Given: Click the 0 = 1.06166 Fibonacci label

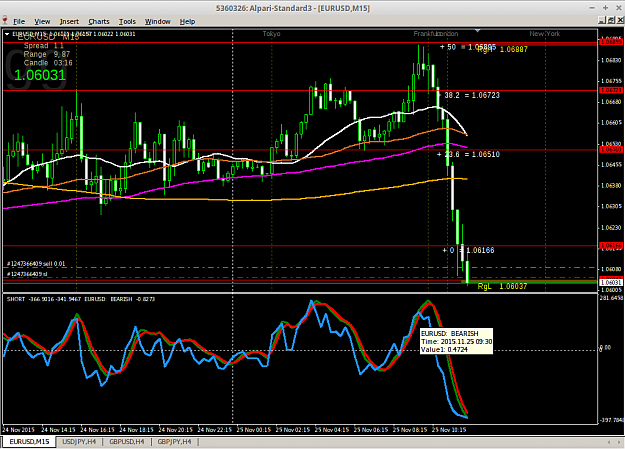Looking at the screenshot, I should 468,250.
